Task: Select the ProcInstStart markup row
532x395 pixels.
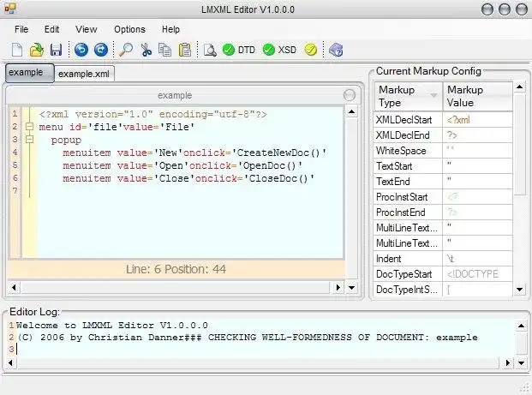Action: pos(443,197)
